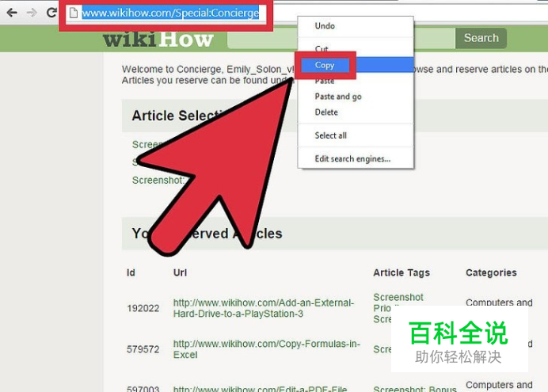Viewport: 548px width, 392px height.
Task: Click the browser Forward arrow
Action: [x=32, y=13]
